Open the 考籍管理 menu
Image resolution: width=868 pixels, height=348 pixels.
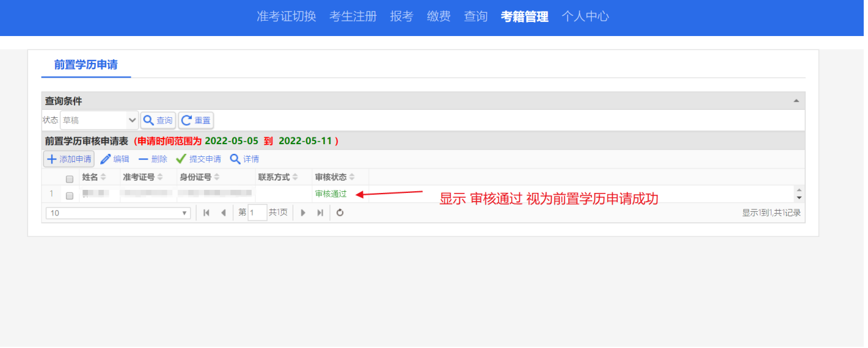pos(524,17)
